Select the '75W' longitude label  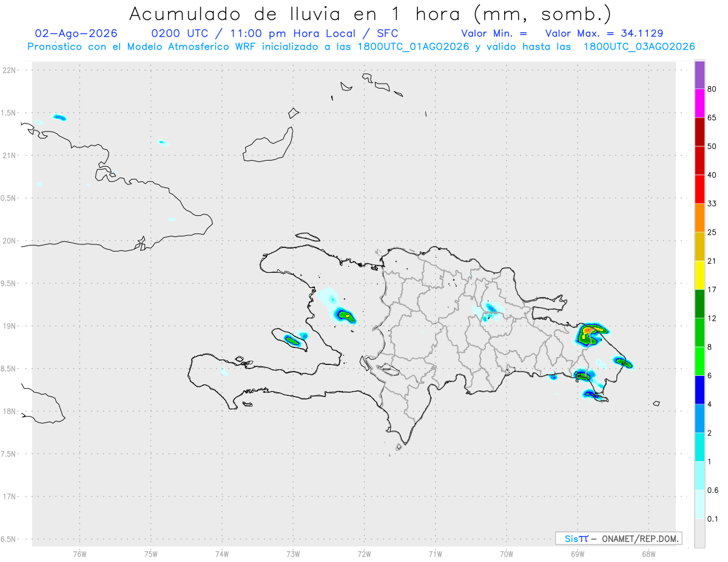point(151,553)
